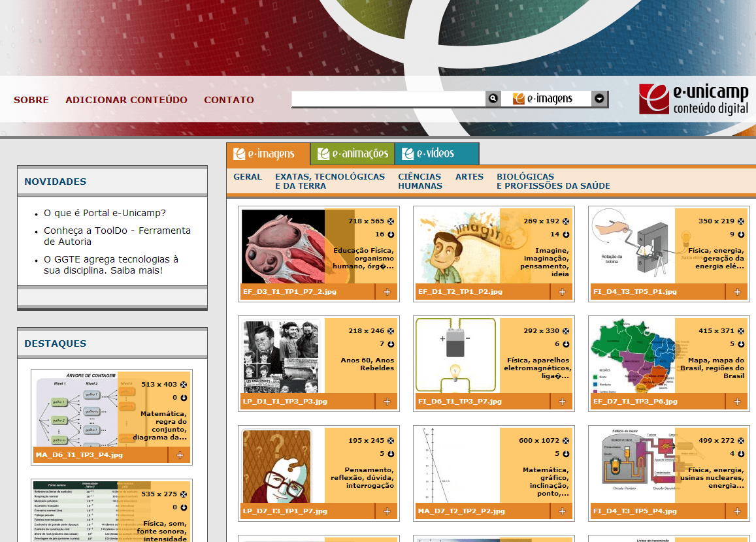This screenshot has height=542, width=756.
Task: Open the Anos 60 photo collage thumbnail
Action: coord(282,356)
